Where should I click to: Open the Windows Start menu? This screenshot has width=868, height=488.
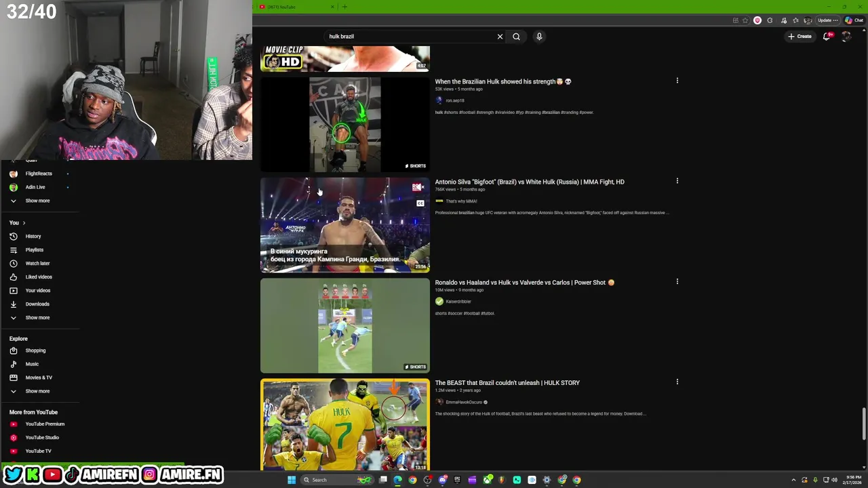click(292, 480)
